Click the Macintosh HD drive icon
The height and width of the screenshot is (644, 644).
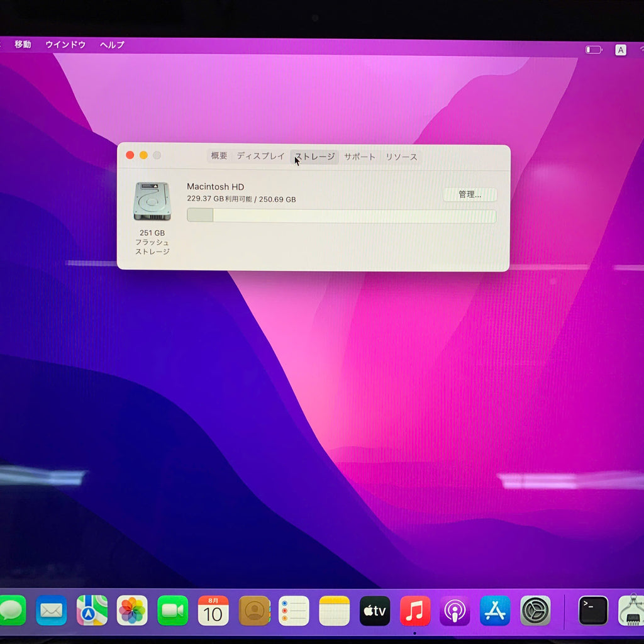click(152, 201)
